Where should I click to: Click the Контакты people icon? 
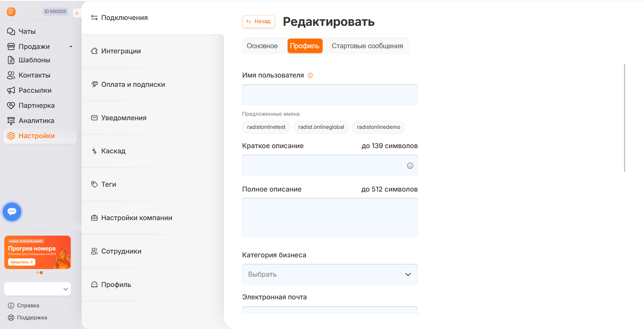coord(11,75)
